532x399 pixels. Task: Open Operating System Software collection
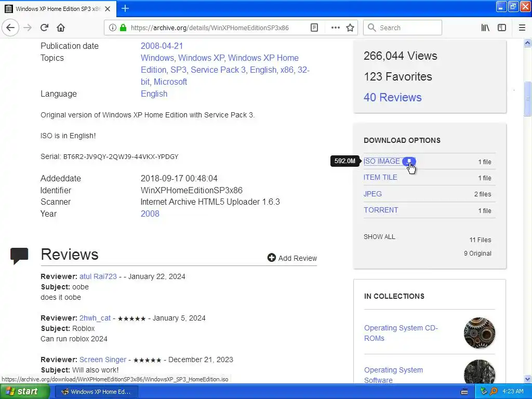click(x=393, y=375)
